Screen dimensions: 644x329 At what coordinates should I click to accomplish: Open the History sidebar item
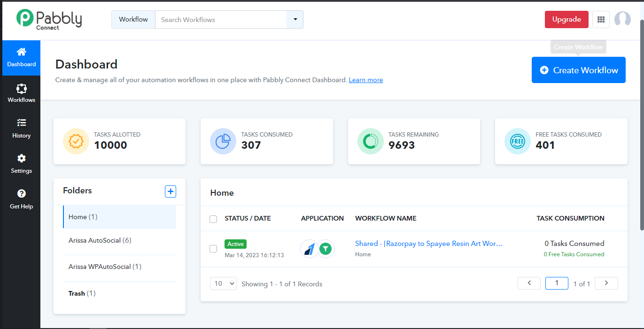point(21,129)
